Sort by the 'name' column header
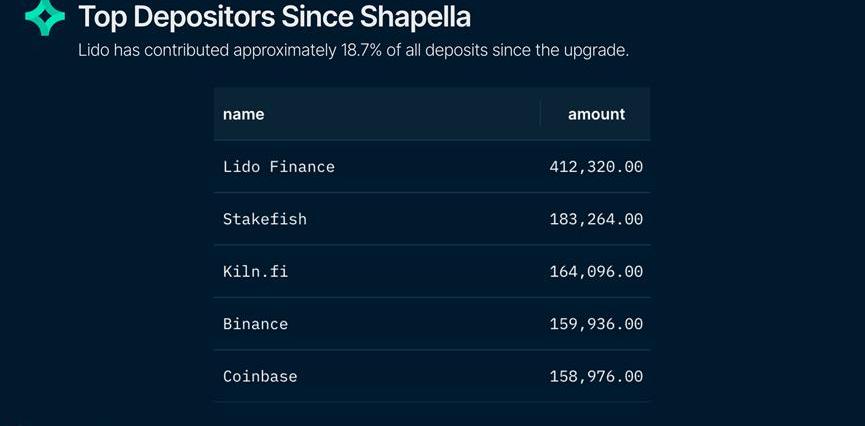Screen dimensions: 865x426 (244, 114)
